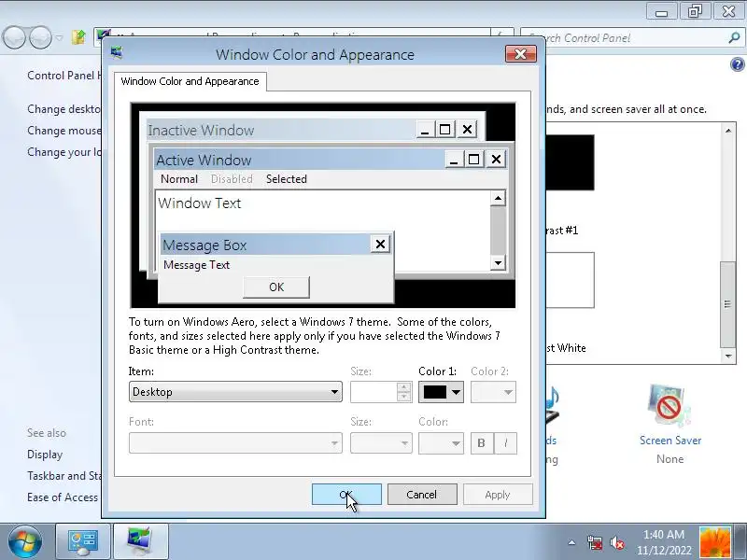Click the Personalization taskbar icon
Screen dimensions: 747x560
141,541
